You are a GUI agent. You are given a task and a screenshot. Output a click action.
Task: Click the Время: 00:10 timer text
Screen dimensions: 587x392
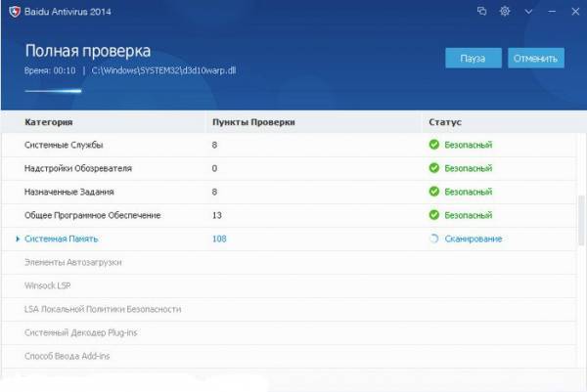tap(50, 70)
